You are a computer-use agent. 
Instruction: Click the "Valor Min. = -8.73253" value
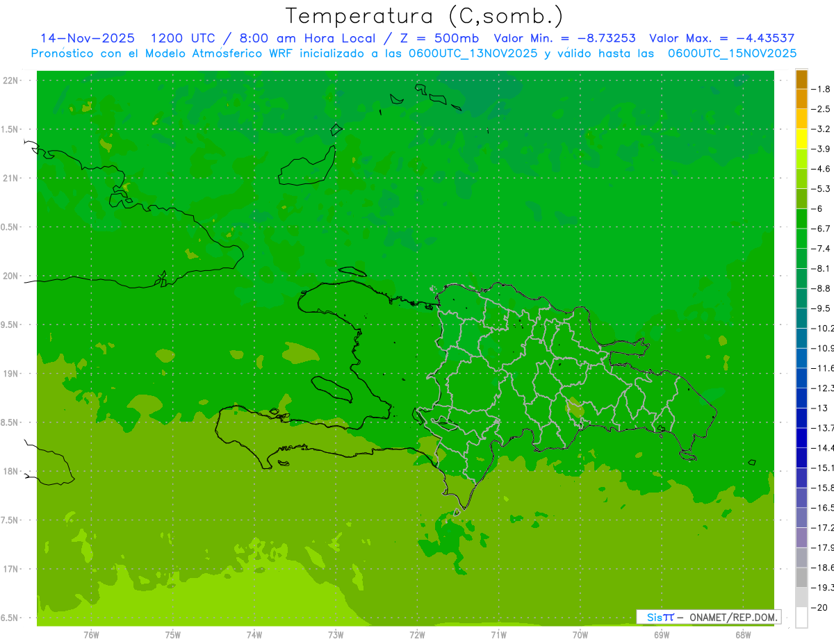(564, 39)
